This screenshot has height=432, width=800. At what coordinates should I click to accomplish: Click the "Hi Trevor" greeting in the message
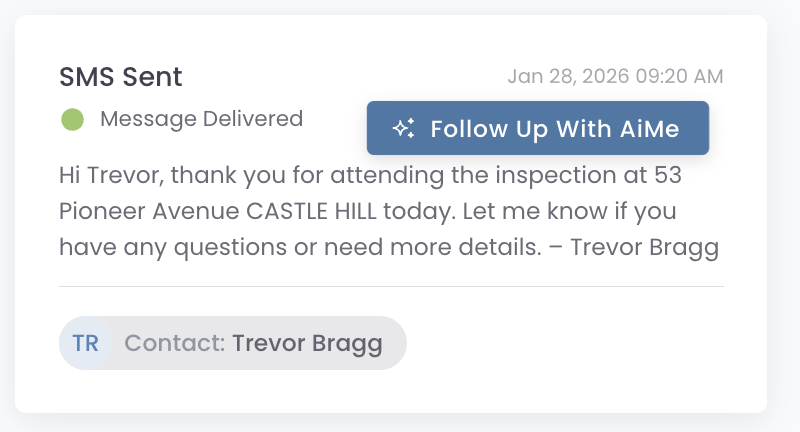coord(110,175)
